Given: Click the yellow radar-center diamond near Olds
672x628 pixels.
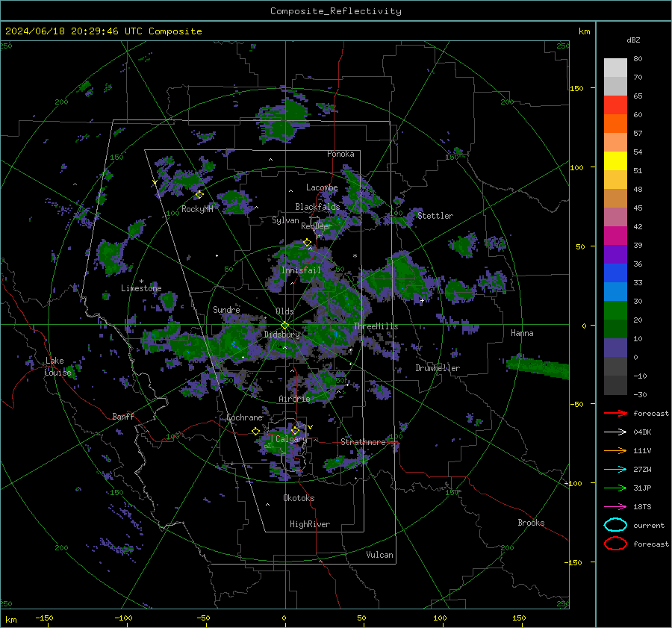Looking at the screenshot, I should [x=284, y=326].
